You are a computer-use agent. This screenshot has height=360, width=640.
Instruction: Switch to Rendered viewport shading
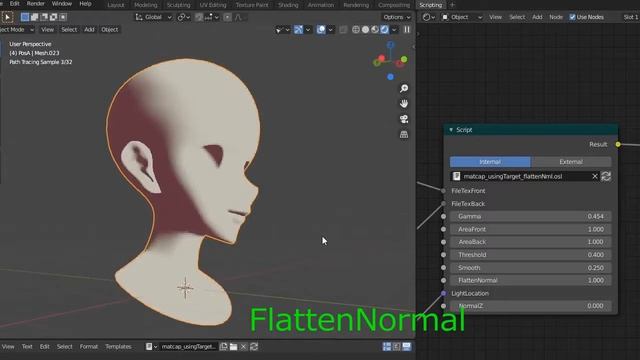pos(384,30)
